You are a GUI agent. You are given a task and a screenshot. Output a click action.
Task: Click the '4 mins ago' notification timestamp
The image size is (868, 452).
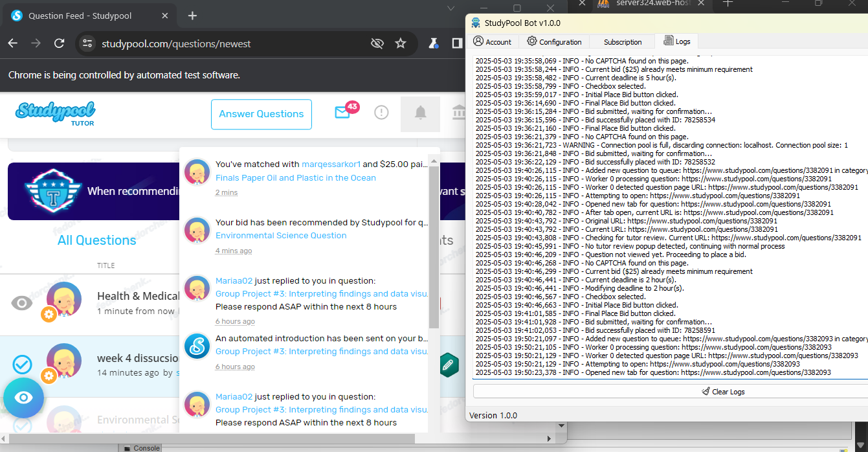(x=234, y=251)
